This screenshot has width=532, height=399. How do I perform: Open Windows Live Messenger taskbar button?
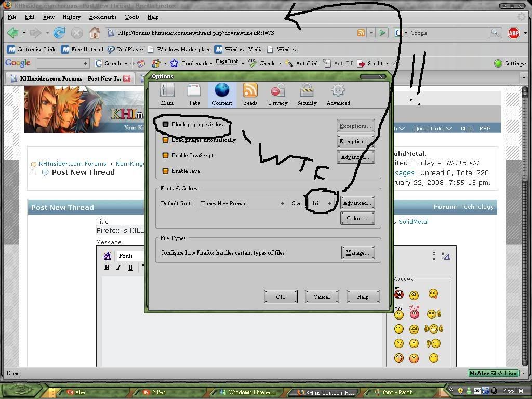pos(248,392)
